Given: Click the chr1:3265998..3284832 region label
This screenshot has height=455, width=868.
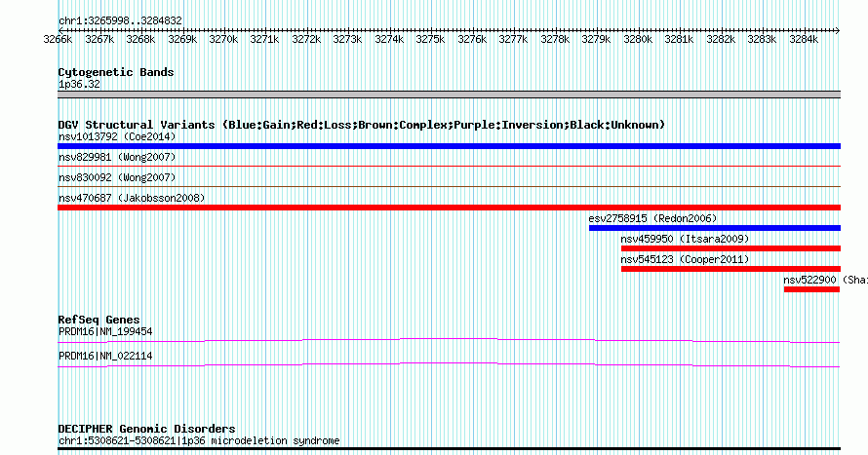Looking at the screenshot, I should pyautogui.click(x=120, y=20).
